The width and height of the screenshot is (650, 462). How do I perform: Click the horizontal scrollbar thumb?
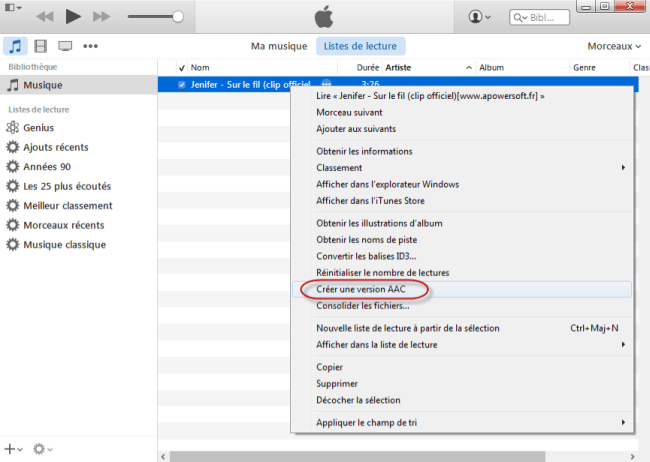[357, 457]
